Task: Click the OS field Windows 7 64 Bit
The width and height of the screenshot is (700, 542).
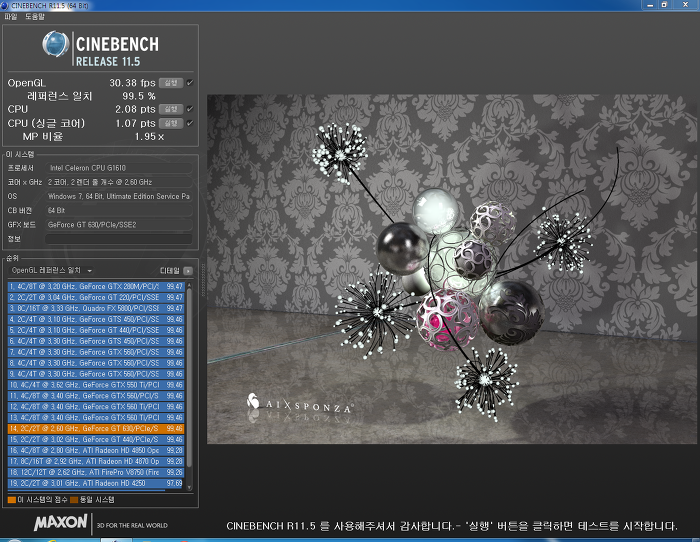Action: click(x=118, y=196)
